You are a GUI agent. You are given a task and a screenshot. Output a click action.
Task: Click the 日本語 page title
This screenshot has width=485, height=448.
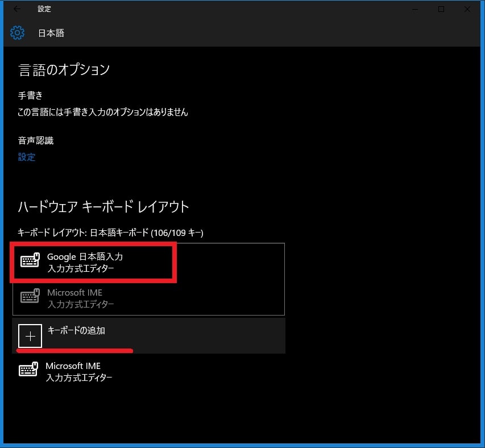coord(51,33)
